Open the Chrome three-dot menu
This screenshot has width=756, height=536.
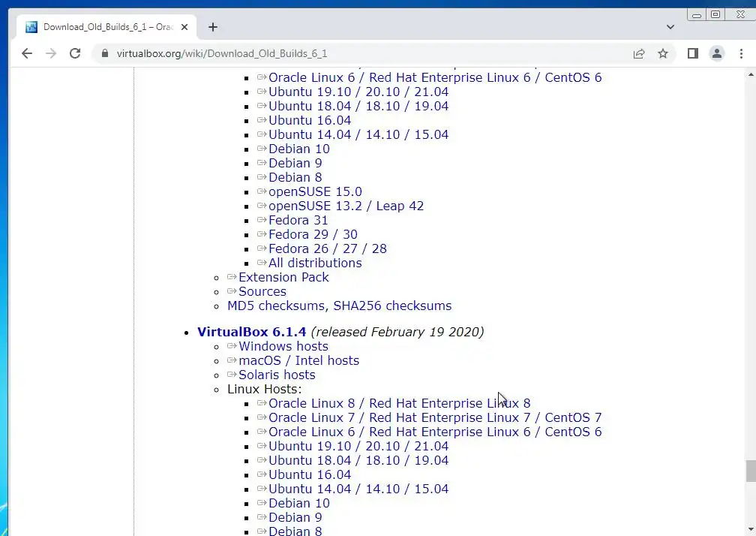pos(741,53)
